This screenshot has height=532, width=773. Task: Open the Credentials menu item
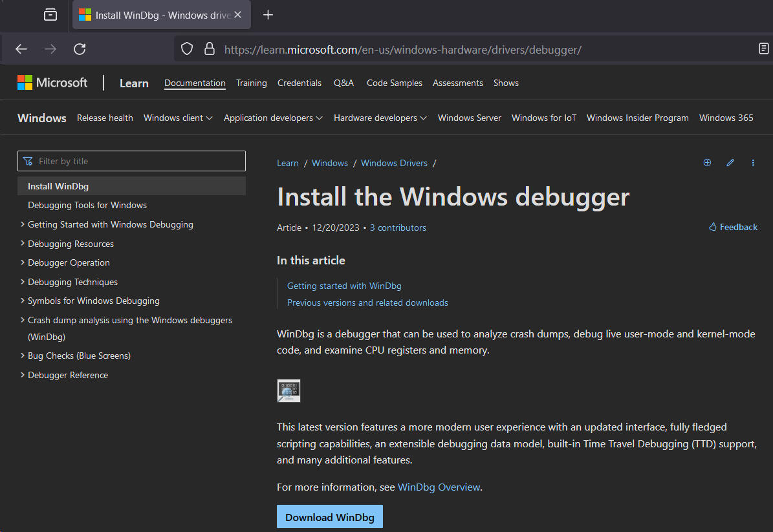pos(299,83)
